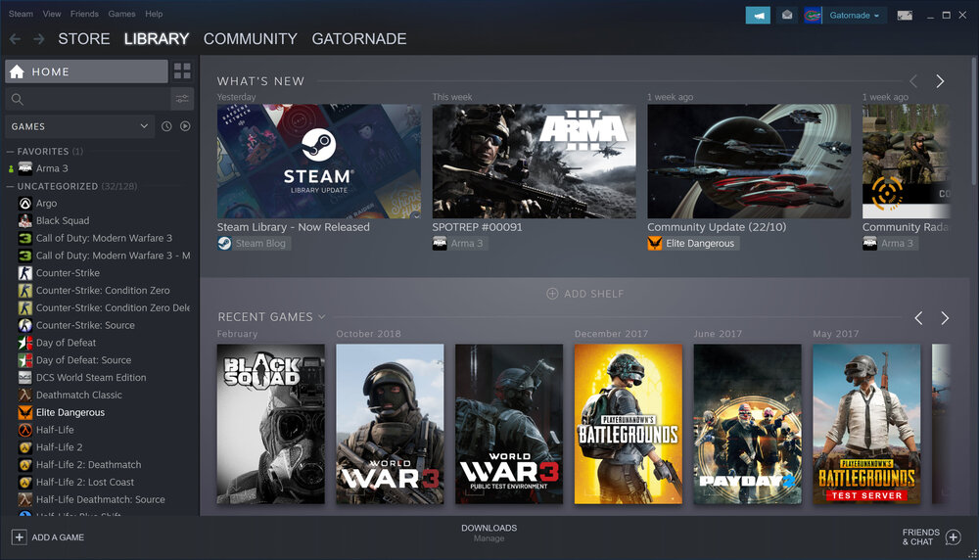Image resolution: width=979 pixels, height=560 pixels.
Task: Toggle ready-to-play filter icon
Action: click(185, 126)
